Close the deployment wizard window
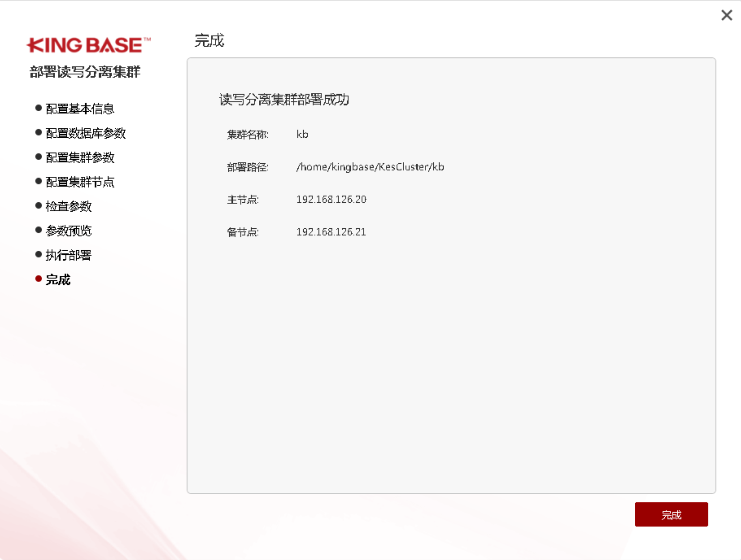This screenshot has height=560, width=741. pos(727,15)
